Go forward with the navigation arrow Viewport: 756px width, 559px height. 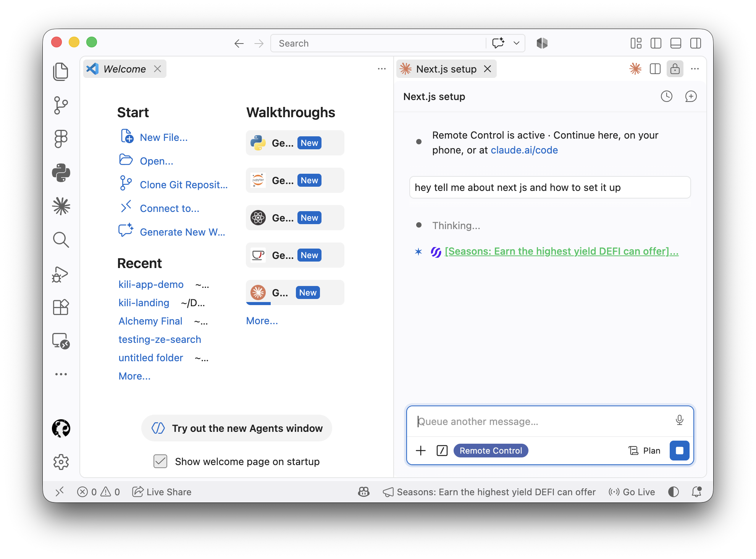pyautogui.click(x=259, y=44)
